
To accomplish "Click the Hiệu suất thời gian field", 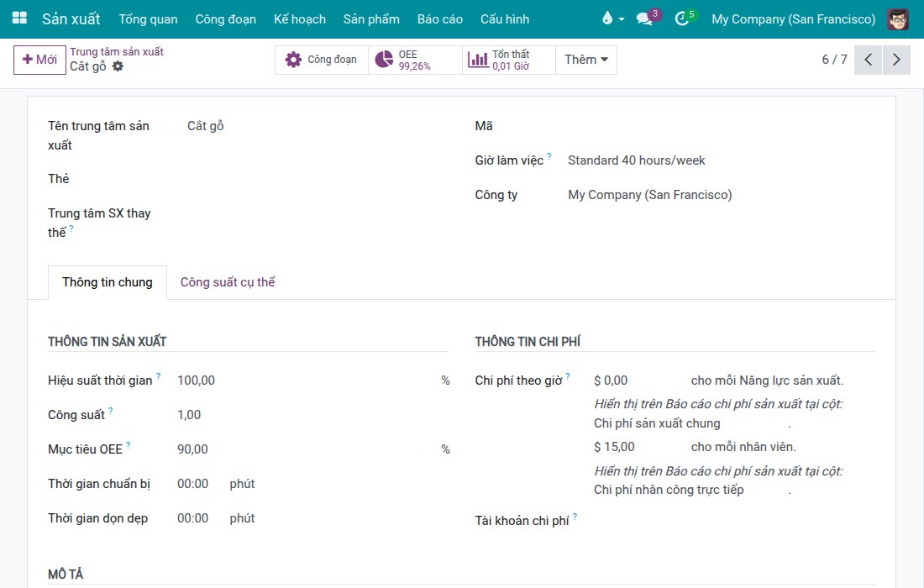I will point(307,381).
